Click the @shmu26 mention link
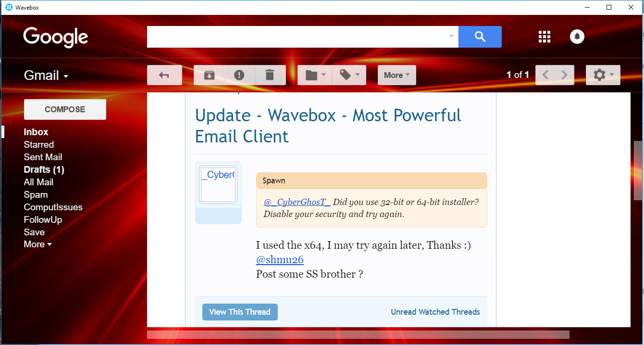644x345 pixels. point(280,260)
